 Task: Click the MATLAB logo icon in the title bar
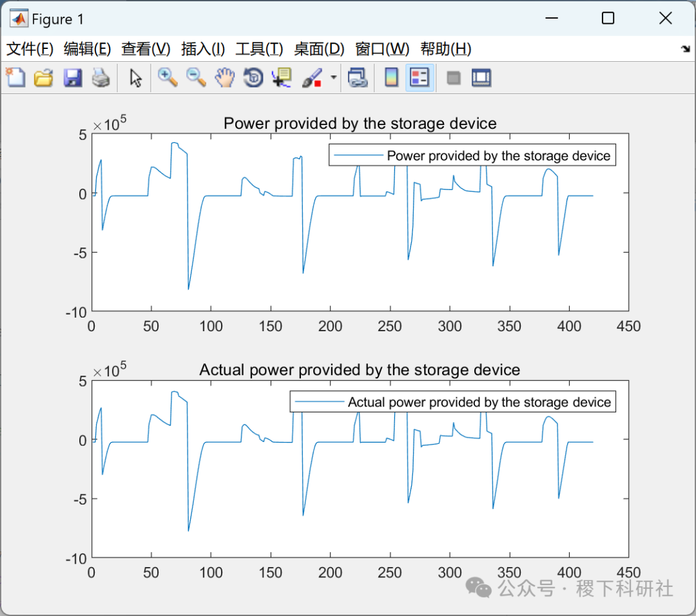(19, 19)
